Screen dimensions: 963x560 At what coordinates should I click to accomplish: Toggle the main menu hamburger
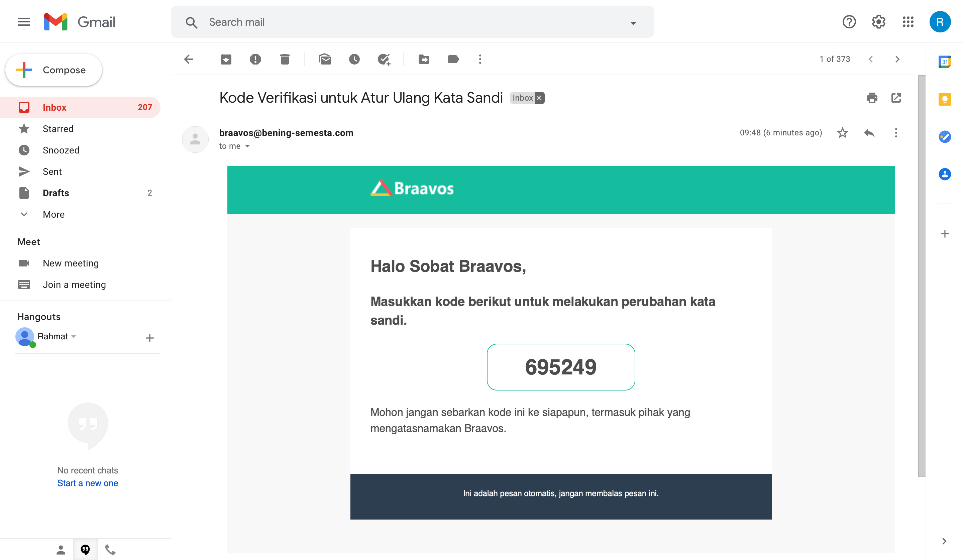pyautogui.click(x=24, y=22)
